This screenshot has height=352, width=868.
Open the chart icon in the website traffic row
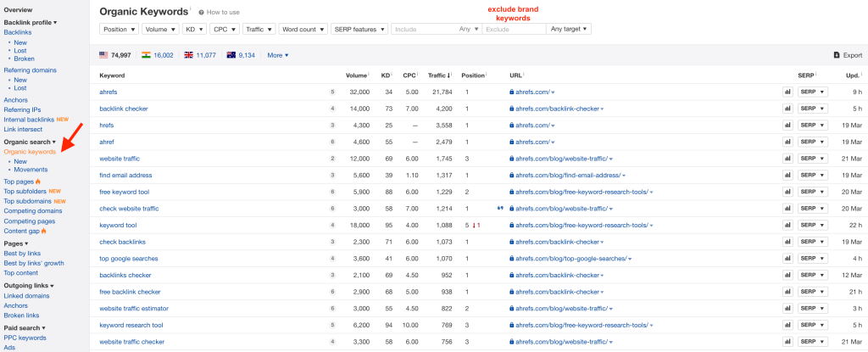787,159
